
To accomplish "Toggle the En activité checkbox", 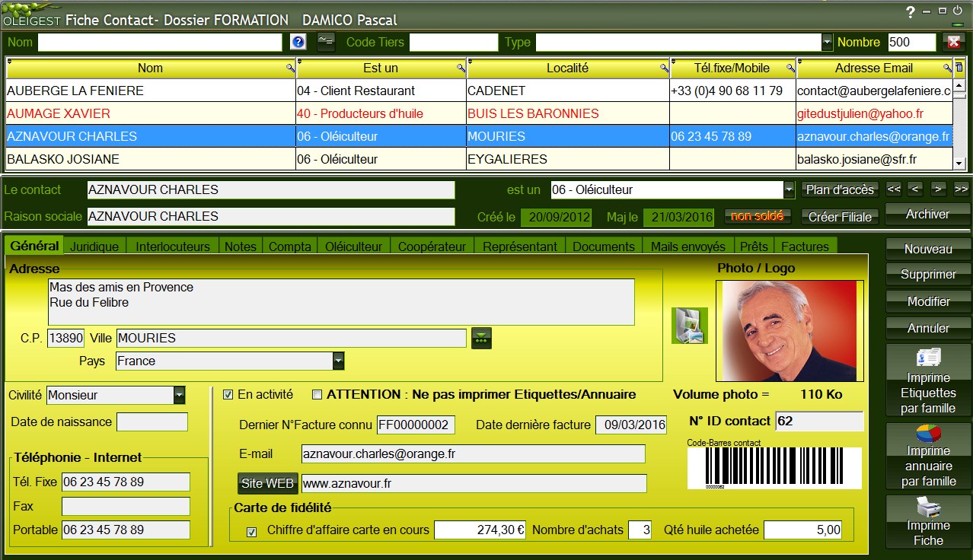I will [228, 395].
